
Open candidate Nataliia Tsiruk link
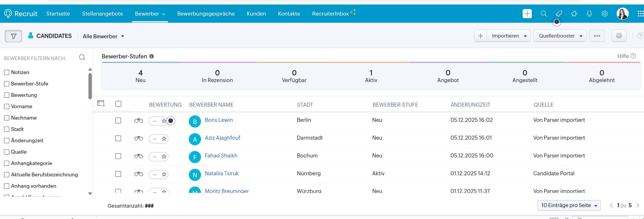(x=221, y=173)
